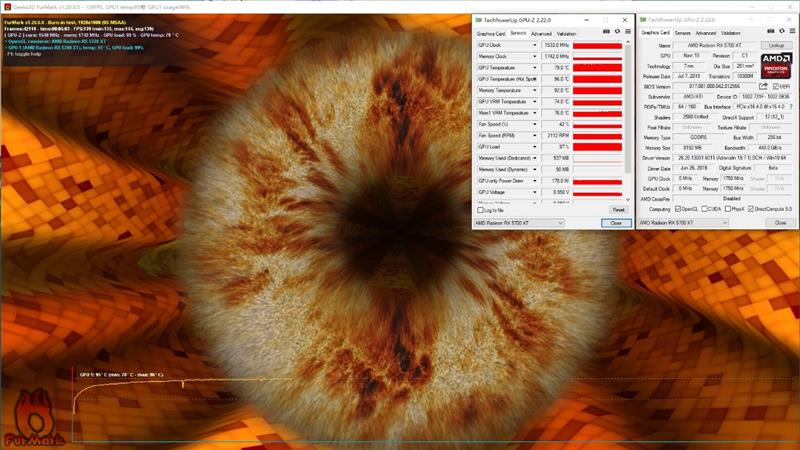Click the refresh icon in Graphics Card window
The width and height of the screenshot is (800, 450).
click(780, 33)
